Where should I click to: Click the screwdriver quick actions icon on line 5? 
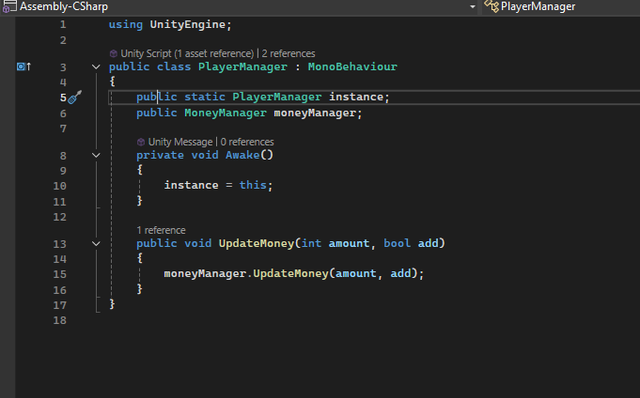click(75, 97)
